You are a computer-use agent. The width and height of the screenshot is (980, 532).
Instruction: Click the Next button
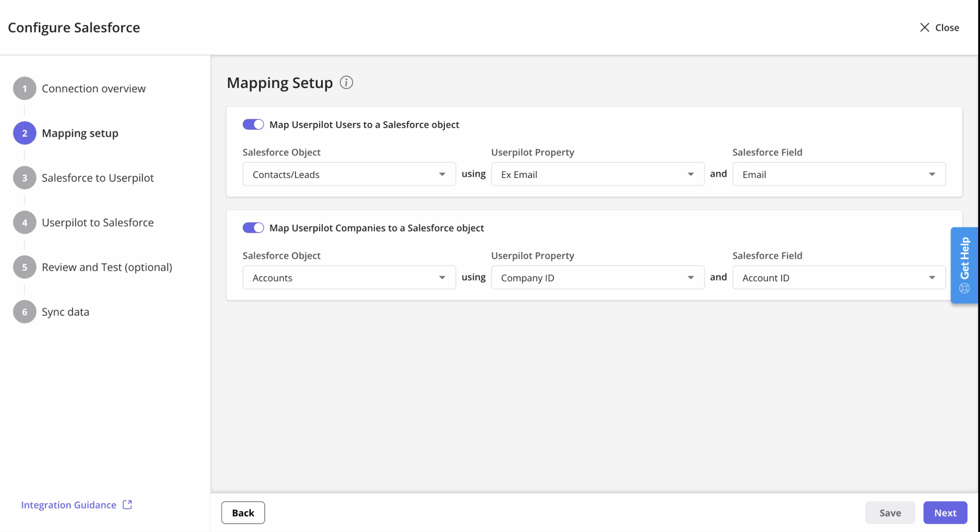[x=945, y=512]
